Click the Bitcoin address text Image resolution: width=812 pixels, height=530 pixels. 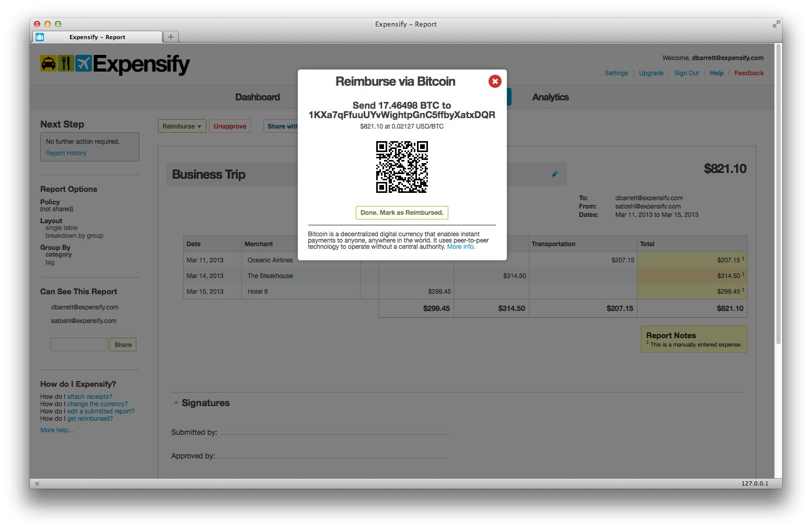pyautogui.click(x=402, y=115)
